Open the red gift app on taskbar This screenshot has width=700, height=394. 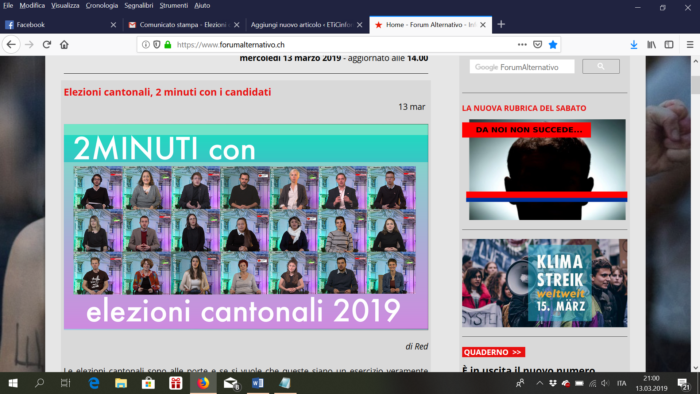click(176, 383)
